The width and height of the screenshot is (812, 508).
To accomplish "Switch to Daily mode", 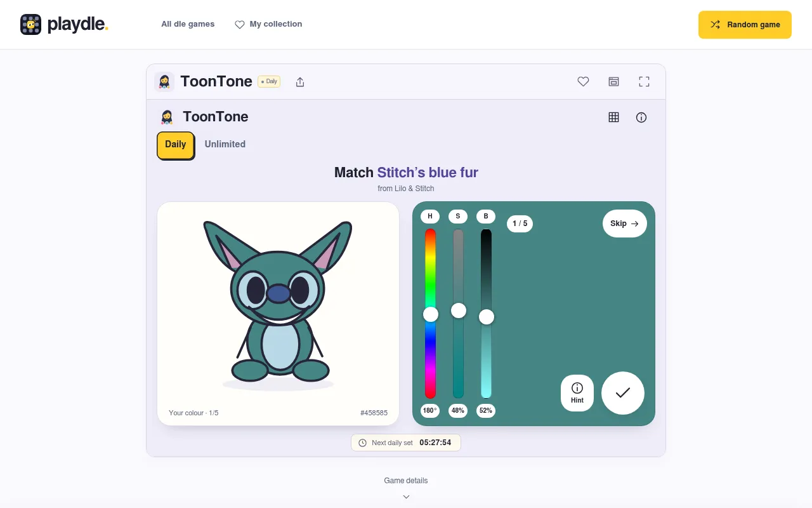I will (x=176, y=145).
